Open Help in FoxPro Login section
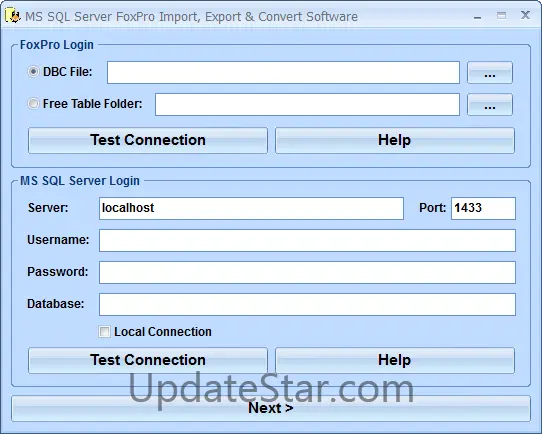This screenshot has width=542, height=434. pyautogui.click(x=395, y=140)
